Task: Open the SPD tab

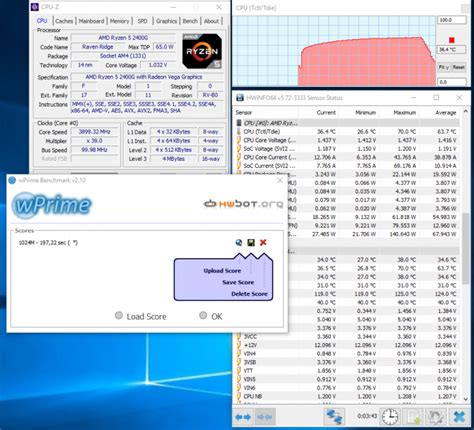Action: point(142,21)
